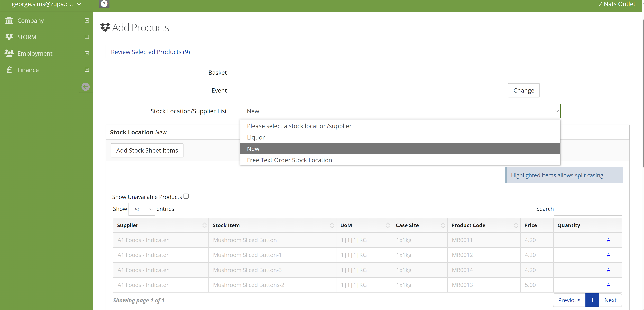This screenshot has height=310, width=644.
Task: Sort table by Supplier column
Action: pyautogui.click(x=161, y=225)
